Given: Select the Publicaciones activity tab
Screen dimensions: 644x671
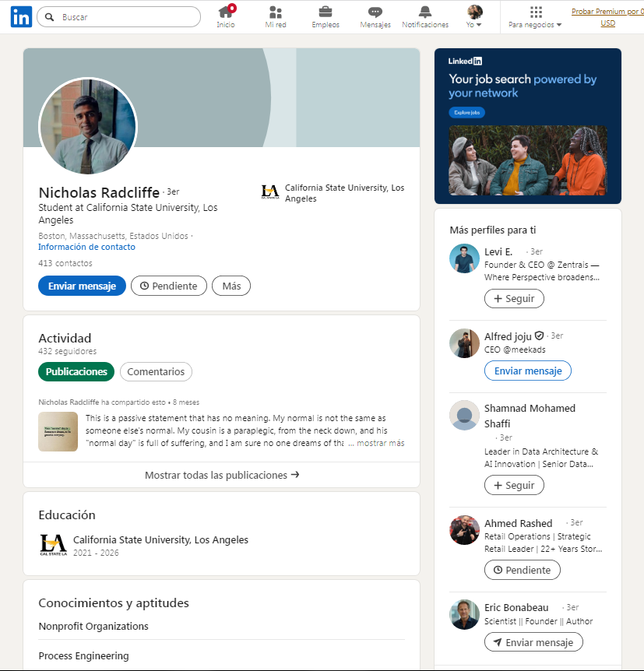Looking at the screenshot, I should pos(76,371).
